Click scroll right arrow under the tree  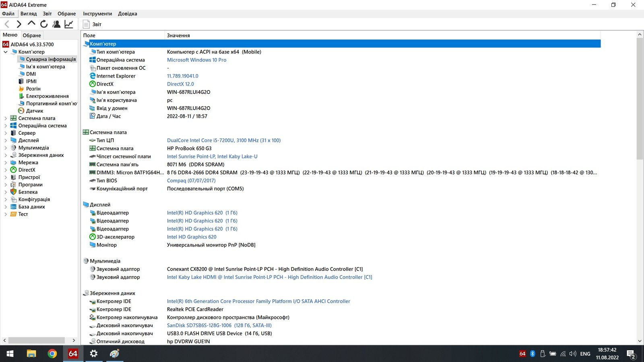(x=74, y=340)
